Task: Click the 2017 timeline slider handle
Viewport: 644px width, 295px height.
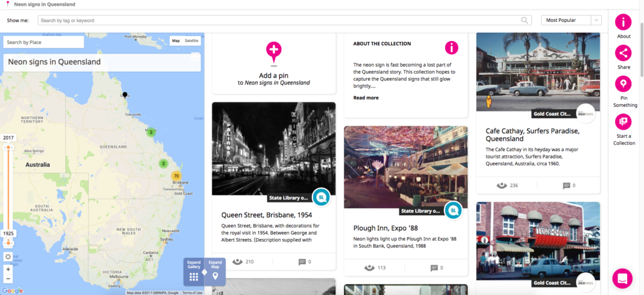Action: pyautogui.click(x=8, y=147)
